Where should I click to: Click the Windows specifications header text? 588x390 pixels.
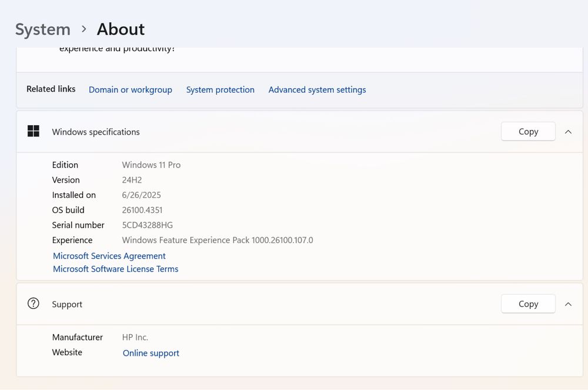coord(96,132)
